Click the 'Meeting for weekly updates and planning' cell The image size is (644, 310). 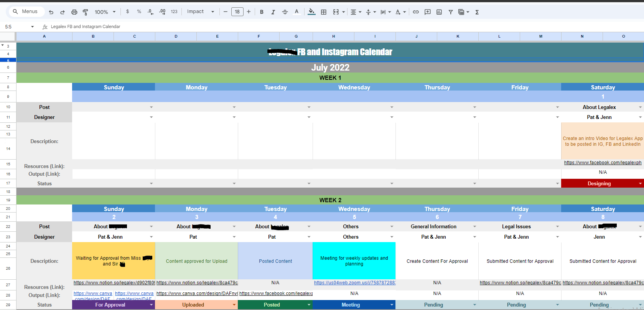[x=354, y=261]
